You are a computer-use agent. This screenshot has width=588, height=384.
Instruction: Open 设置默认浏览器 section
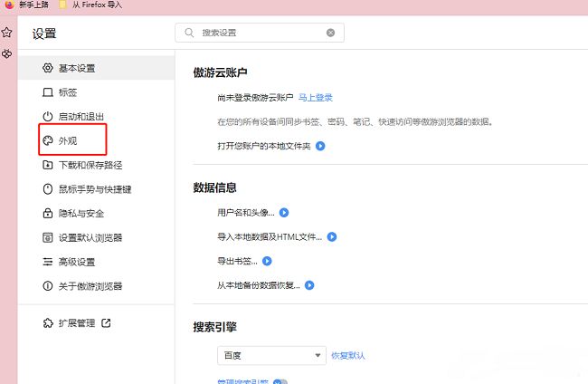(x=96, y=237)
